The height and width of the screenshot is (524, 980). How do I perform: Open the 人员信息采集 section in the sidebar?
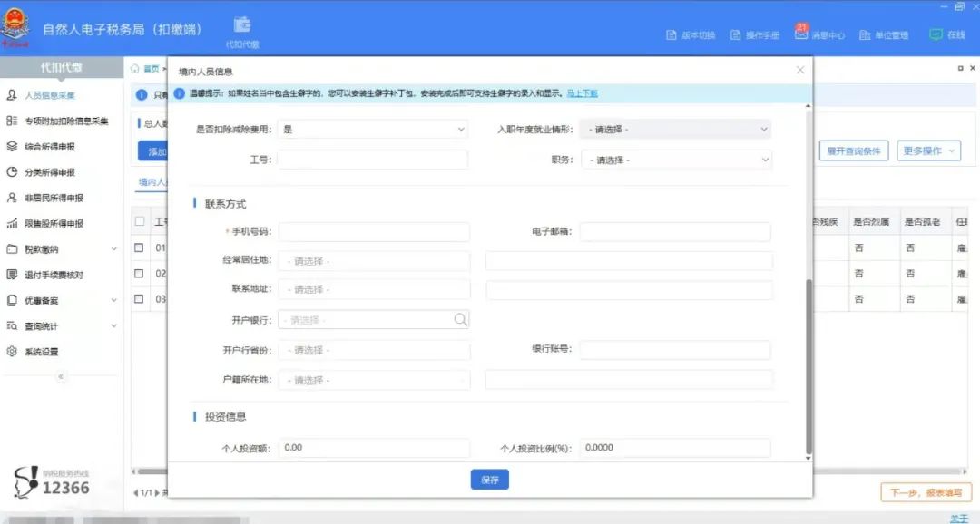(54, 93)
